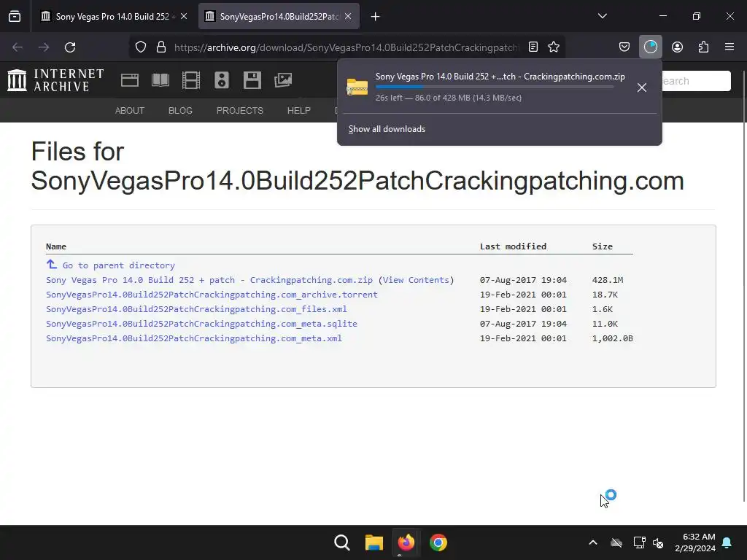Open the Firefox View tab list icon
The width and height of the screenshot is (747, 560).
(x=15, y=16)
